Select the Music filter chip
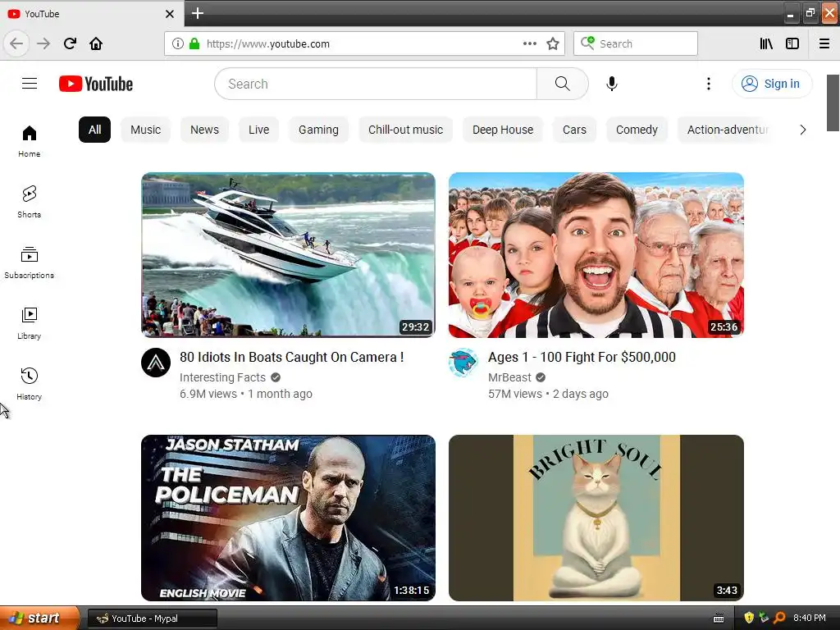The image size is (840, 630). [146, 130]
